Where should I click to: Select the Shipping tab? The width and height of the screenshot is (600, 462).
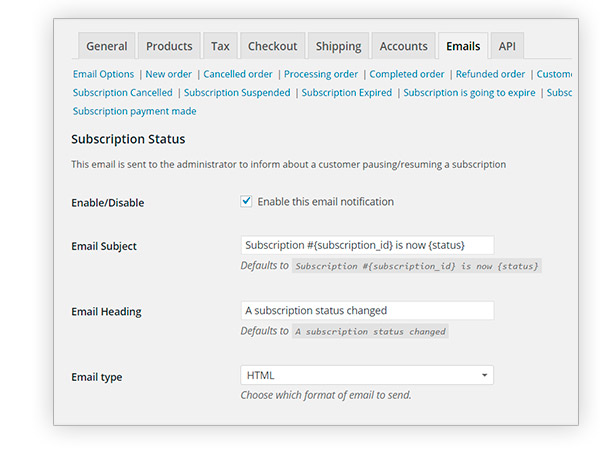pos(338,46)
